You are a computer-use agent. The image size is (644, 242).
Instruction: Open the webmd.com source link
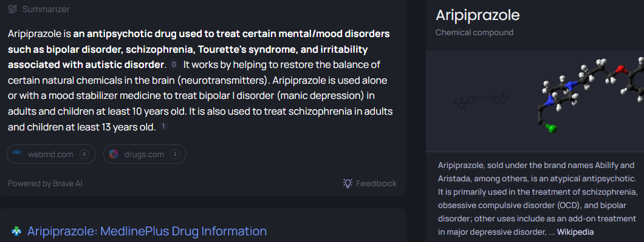coord(52,154)
